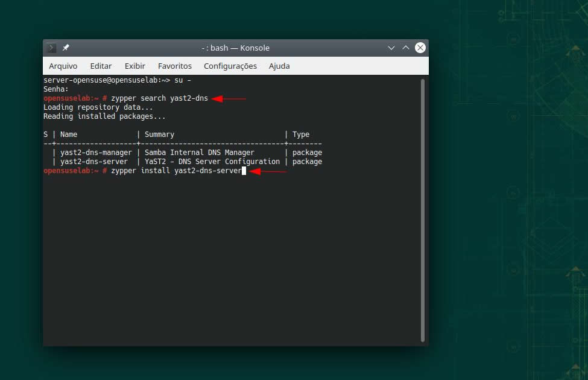Image resolution: width=588 pixels, height=380 pixels.
Task: Click the Konsole terminal icon in title bar
Action: coord(52,48)
